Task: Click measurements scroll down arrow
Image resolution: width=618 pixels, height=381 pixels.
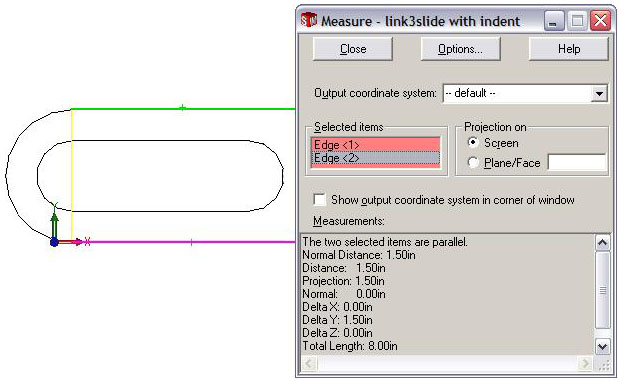Action: pyautogui.click(x=602, y=347)
